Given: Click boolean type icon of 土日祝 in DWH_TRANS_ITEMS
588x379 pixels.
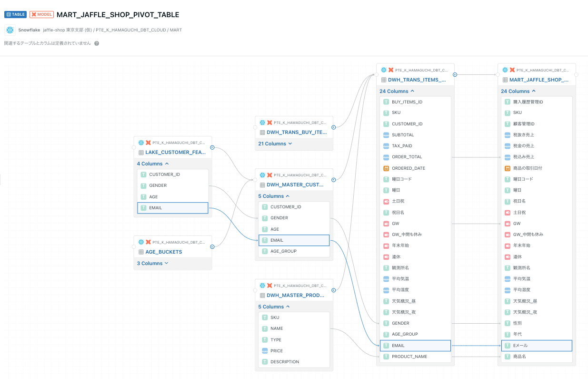Looking at the screenshot, I should point(386,201).
